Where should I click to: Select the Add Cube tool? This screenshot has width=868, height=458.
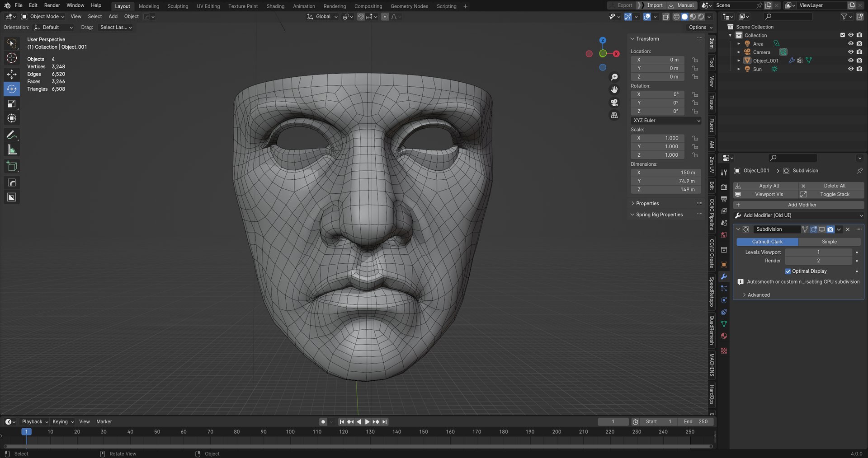(x=12, y=166)
